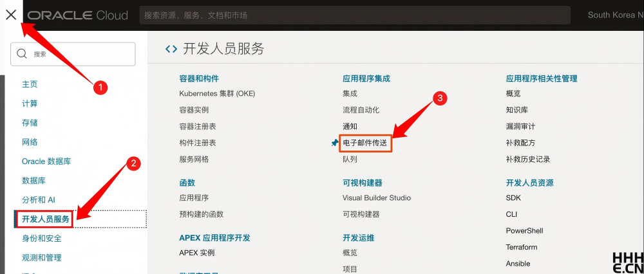
Task: Open 服务网格 link
Action: (x=194, y=159)
